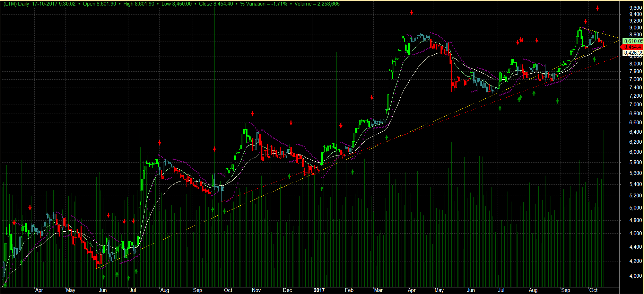Select the 7,000 price axis label

[635, 105]
